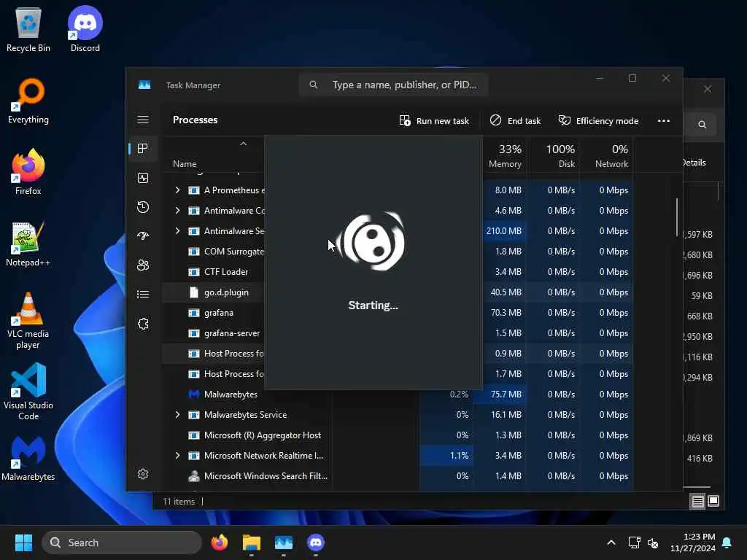Select the CTF Loader process
The height and width of the screenshot is (560, 747).
tap(226, 272)
